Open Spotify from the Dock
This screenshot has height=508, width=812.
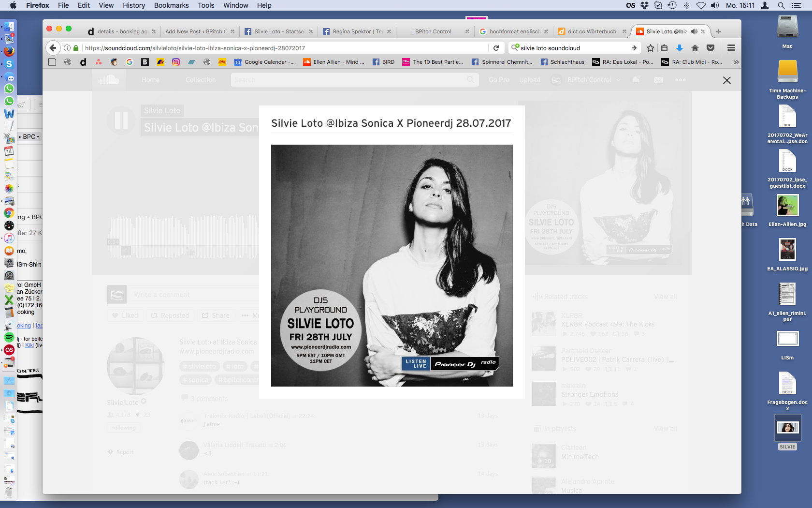click(x=9, y=337)
